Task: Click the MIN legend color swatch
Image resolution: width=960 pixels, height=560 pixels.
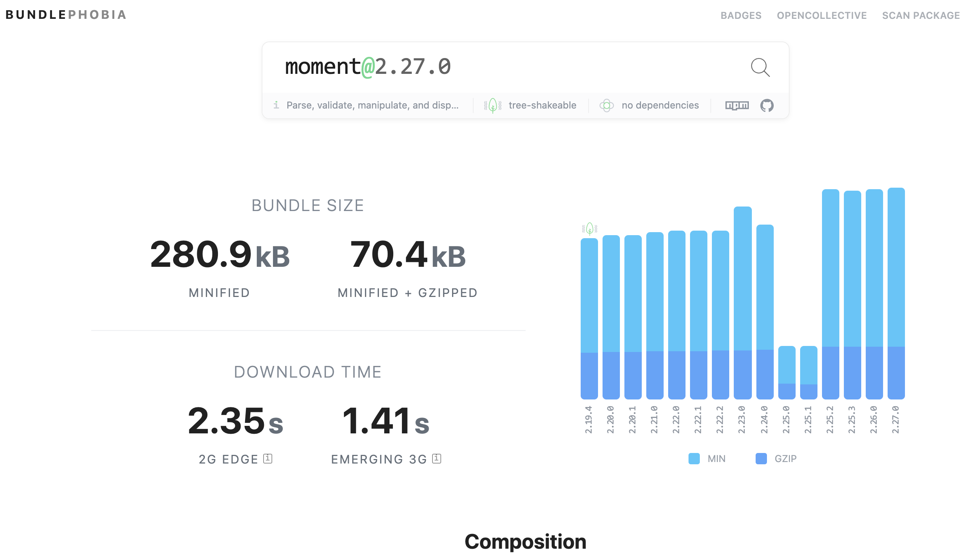Action: pos(694,459)
